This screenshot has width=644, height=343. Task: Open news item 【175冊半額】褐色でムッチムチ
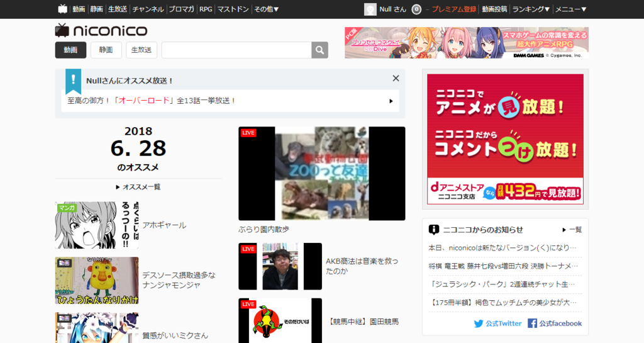click(x=502, y=302)
